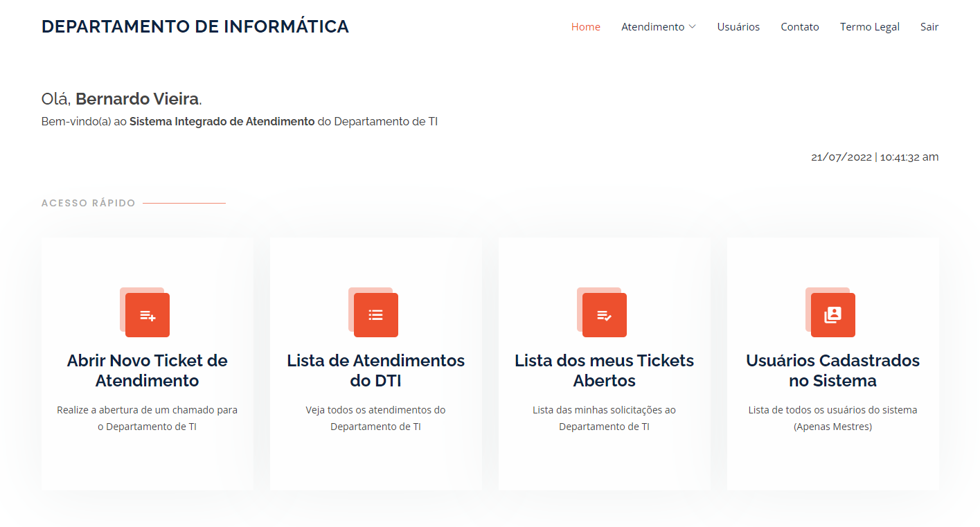Click the DTI list icon

point(376,315)
